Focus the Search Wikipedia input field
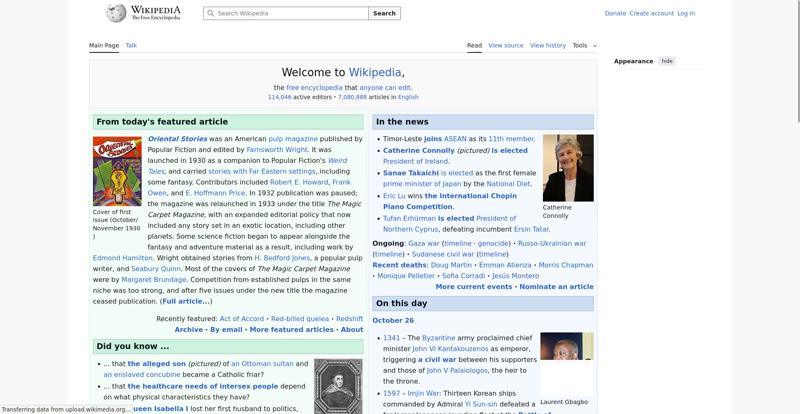 [290, 14]
